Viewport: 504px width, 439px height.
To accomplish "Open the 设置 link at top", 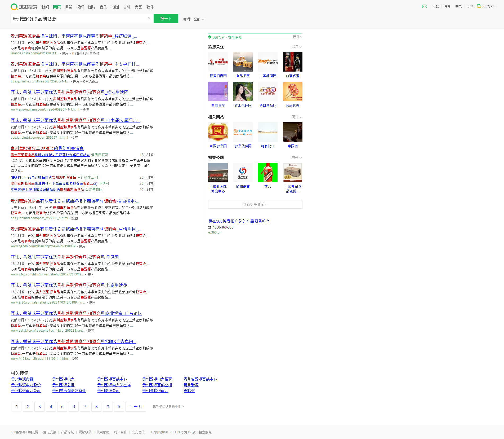I will (x=447, y=6).
